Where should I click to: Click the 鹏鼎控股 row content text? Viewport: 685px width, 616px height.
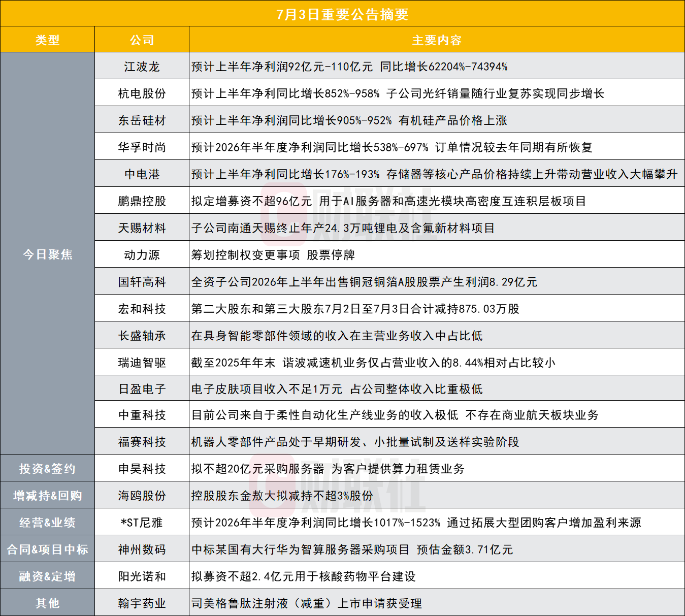click(388, 201)
